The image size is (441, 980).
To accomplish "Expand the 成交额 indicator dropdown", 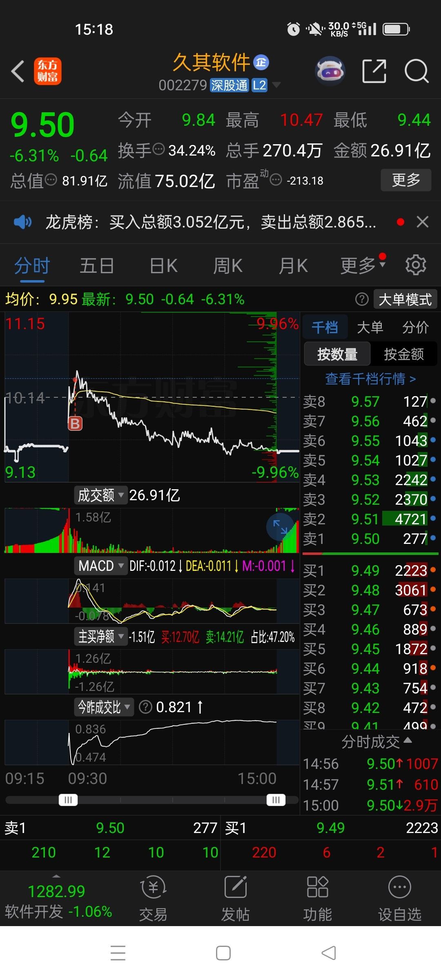I will pos(101,495).
